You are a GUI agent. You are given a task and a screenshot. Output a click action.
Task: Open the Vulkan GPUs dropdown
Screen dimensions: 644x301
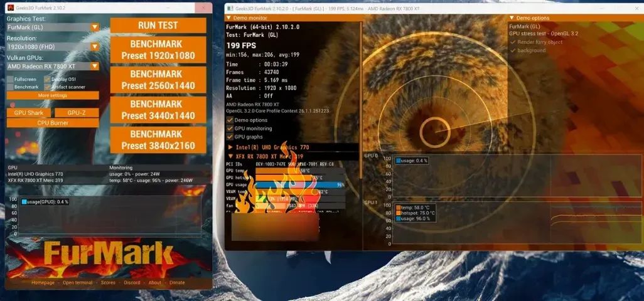click(x=94, y=66)
